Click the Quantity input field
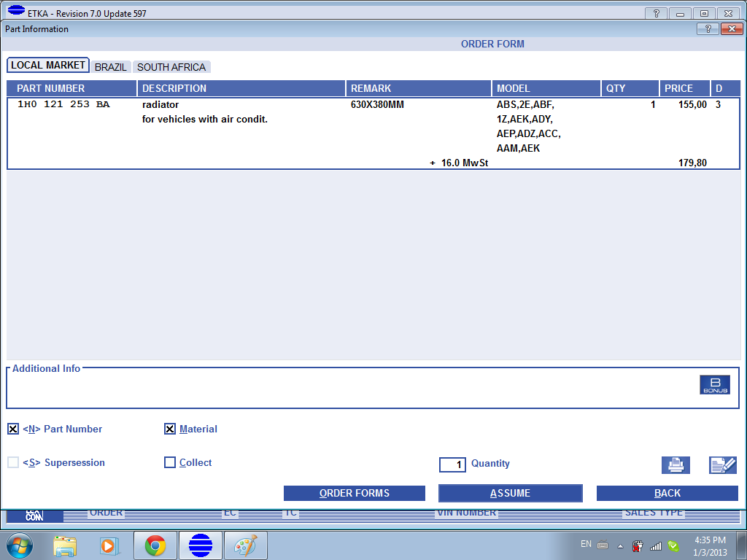This screenshot has height=560, width=747. point(452,464)
